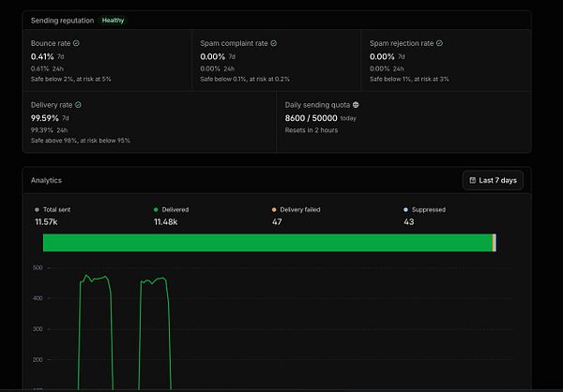Click the Delivery rate check-circle icon
Screen dimensions: 563x392
click(x=78, y=105)
